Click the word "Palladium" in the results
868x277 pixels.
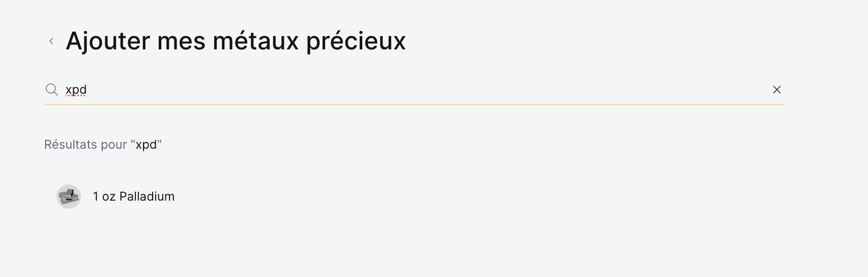[147, 197]
